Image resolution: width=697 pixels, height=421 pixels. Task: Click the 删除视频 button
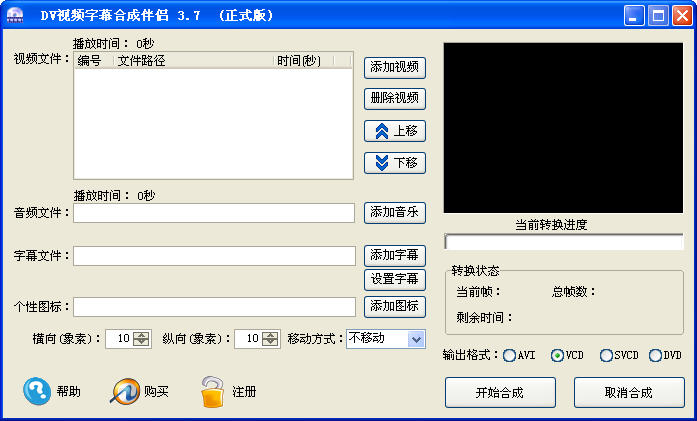(x=395, y=99)
